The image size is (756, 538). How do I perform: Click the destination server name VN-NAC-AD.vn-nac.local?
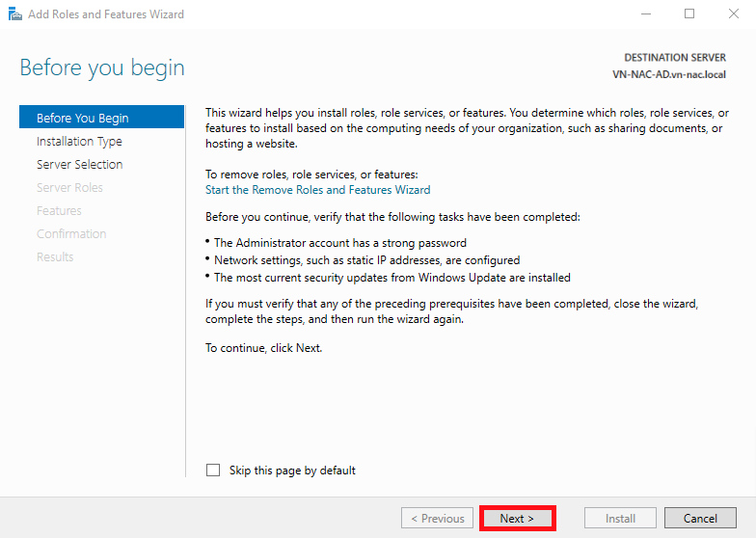668,74
